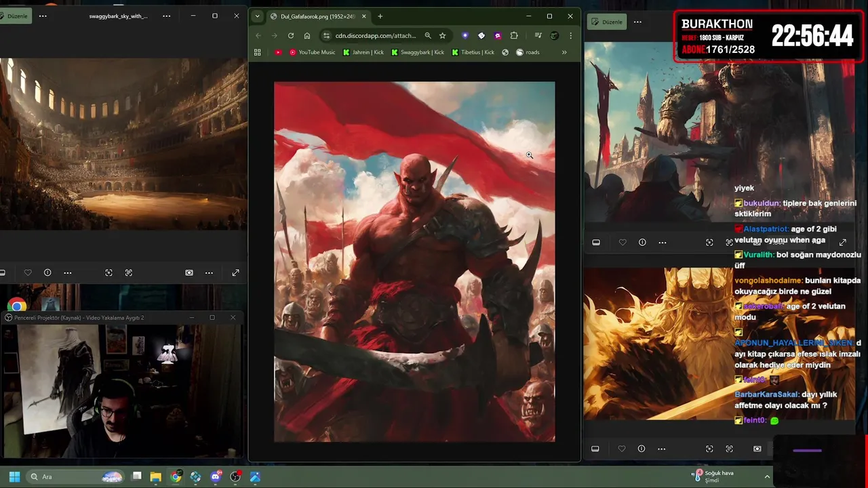Open the roads bookmark
Viewport: 868px width, 488px height.
528,52
